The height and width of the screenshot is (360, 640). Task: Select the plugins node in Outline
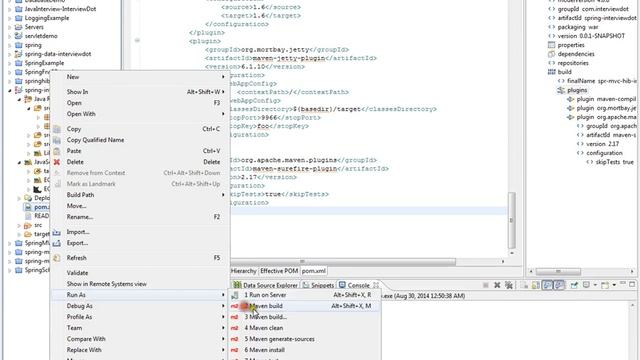tap(576, 90)
